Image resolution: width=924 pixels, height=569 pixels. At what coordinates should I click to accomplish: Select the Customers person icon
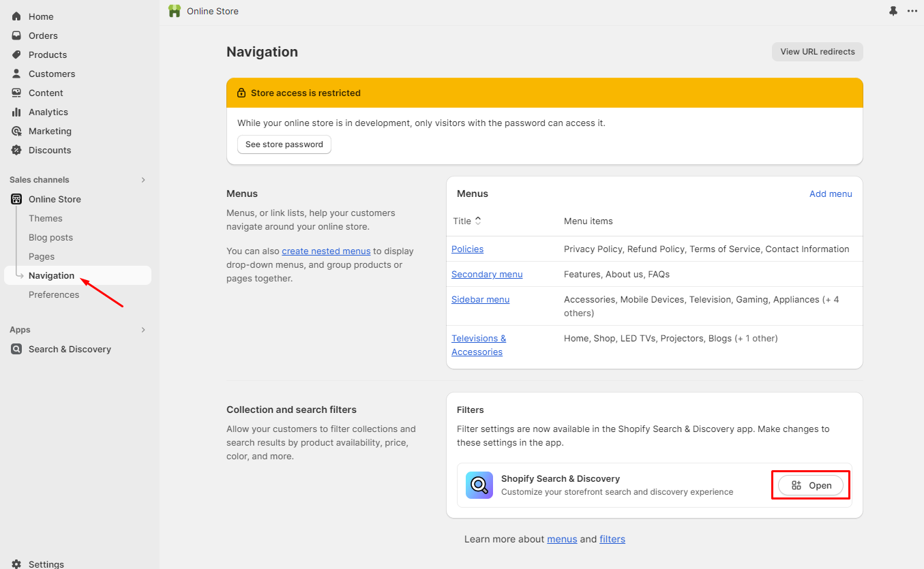pos(16,74)
